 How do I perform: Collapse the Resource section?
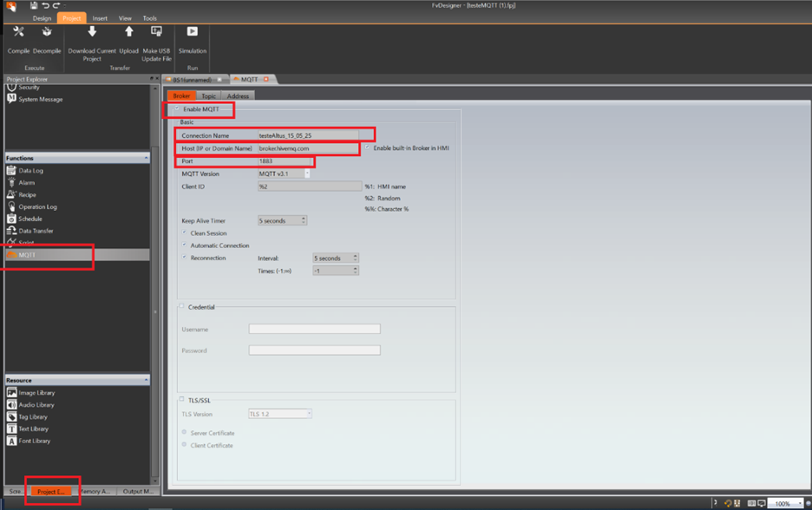click(x=146, y=380)
